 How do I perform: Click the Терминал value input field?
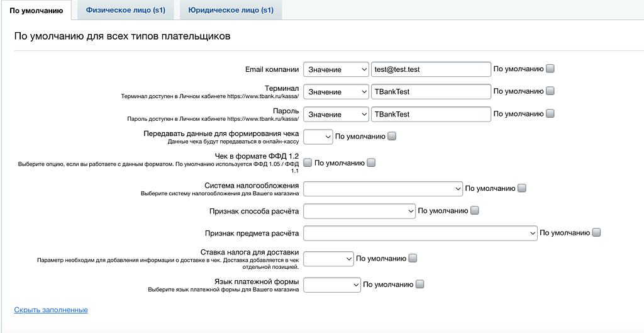pos(431,92)
